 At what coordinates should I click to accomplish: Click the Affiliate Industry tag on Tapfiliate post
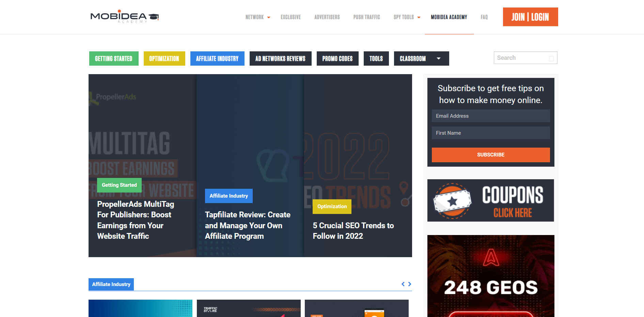[x=229, y=196]
